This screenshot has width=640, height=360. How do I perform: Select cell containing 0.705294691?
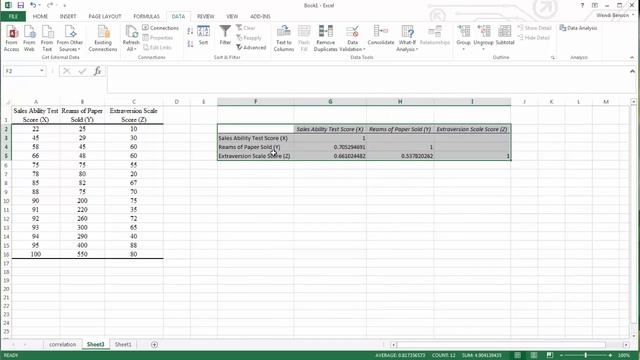(x=330, y=147)
